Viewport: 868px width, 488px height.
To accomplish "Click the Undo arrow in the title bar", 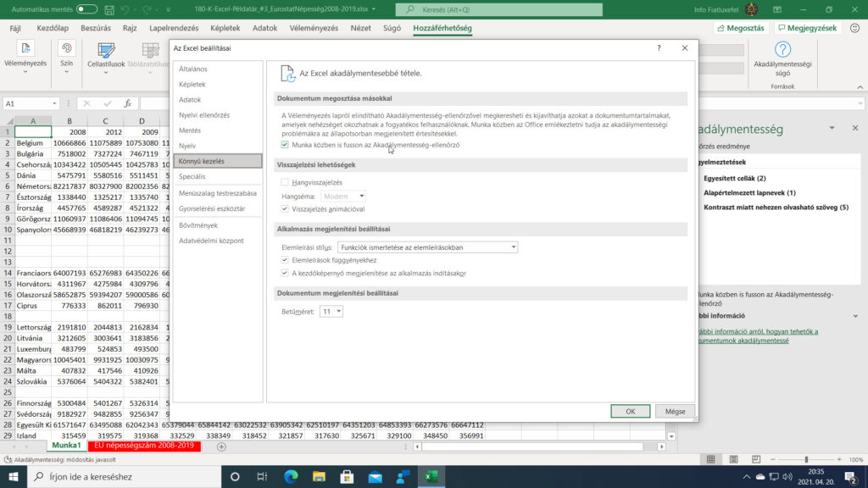I will click(125, 9).
